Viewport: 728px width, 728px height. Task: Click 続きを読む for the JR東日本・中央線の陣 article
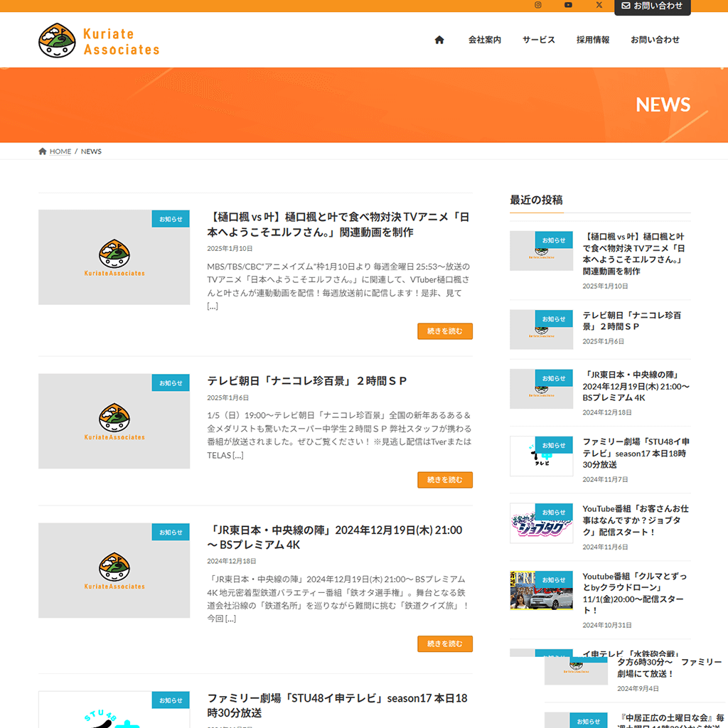(445, 644)
